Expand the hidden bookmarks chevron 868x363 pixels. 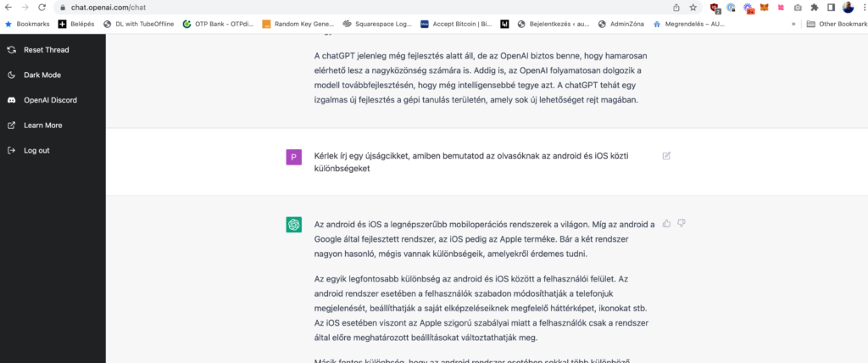793,24
